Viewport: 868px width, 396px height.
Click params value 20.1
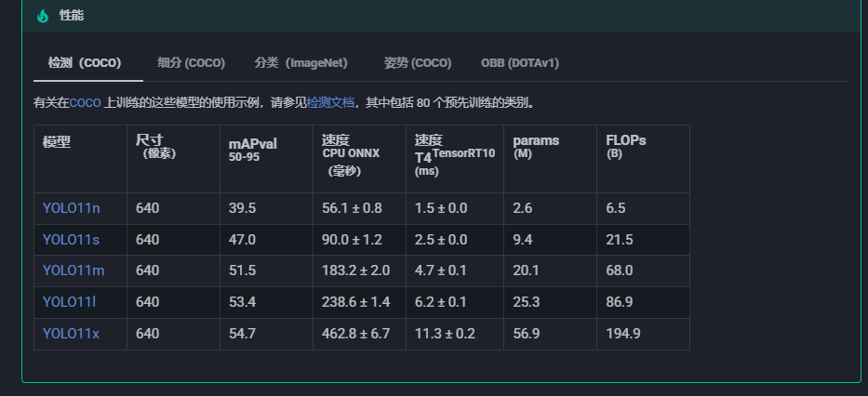(x=526, y=271)
